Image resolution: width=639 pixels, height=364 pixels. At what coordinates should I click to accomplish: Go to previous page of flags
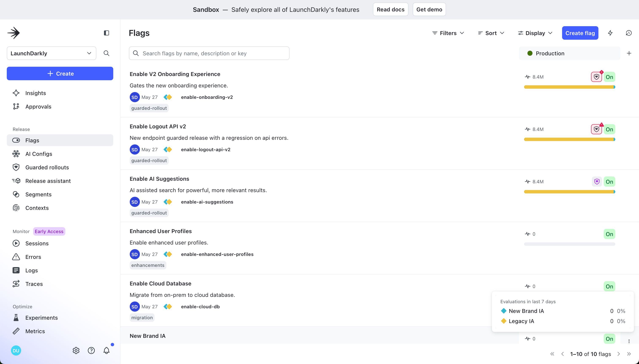coord(563,354)
